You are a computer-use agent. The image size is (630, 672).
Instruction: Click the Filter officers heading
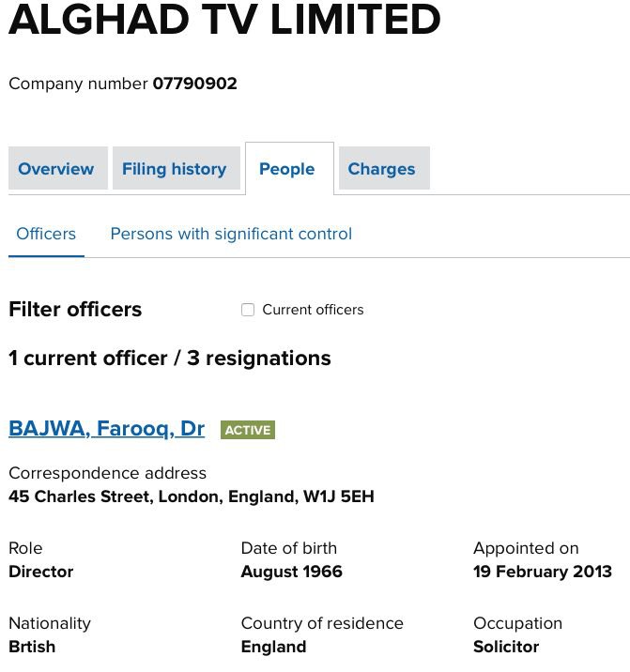tap(75, 310)
